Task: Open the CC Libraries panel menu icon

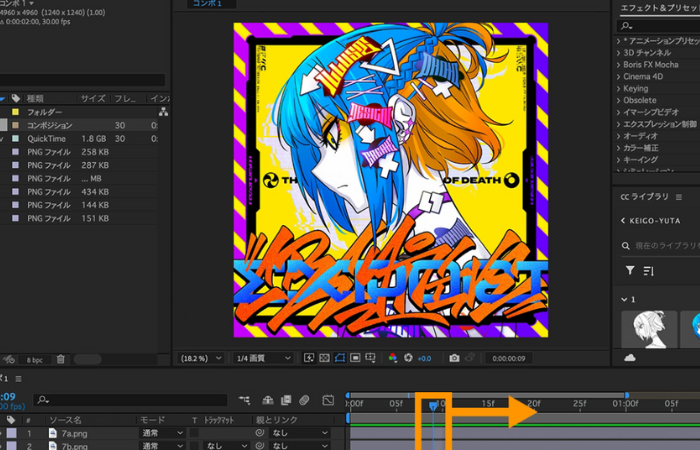Action: 680,197
